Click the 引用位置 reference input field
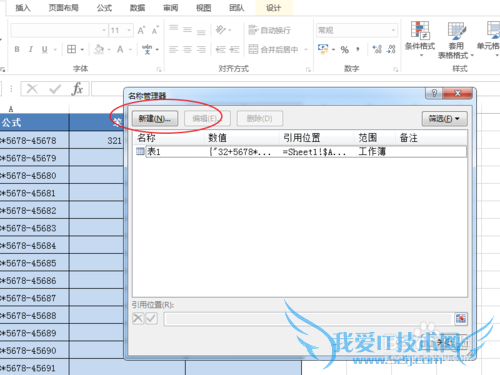The width and height of the screenshot is (500, 375). tap(309, 319)
